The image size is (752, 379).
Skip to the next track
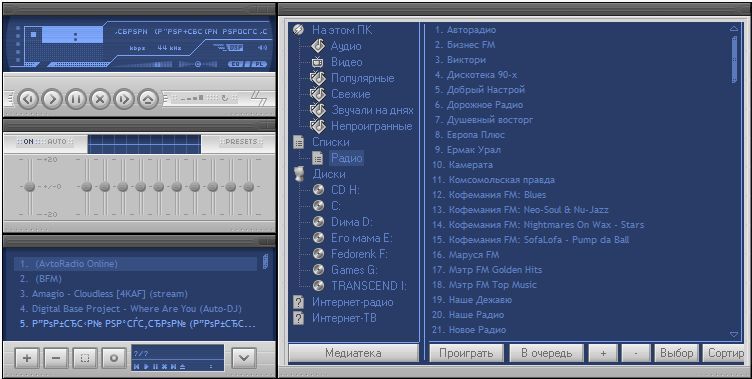(124, 99)
